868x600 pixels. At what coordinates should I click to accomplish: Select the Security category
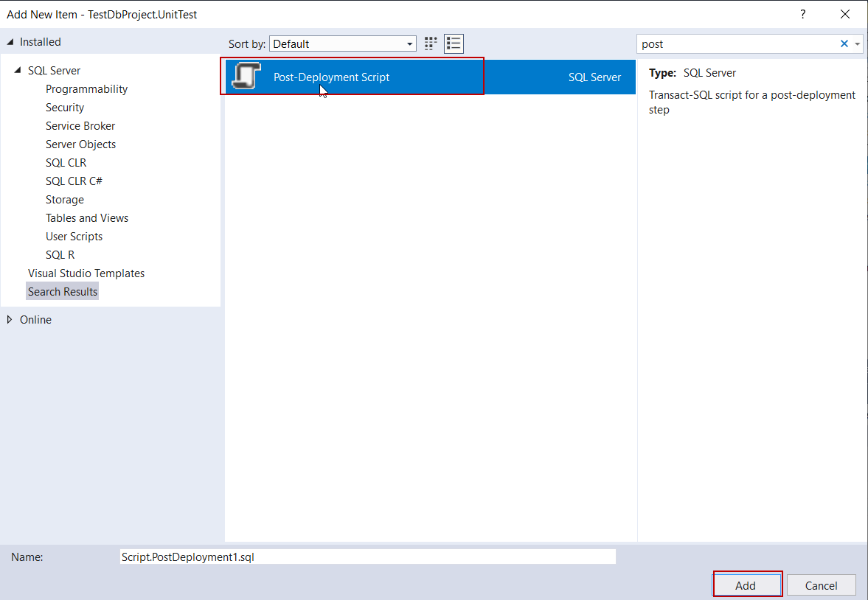65,108
